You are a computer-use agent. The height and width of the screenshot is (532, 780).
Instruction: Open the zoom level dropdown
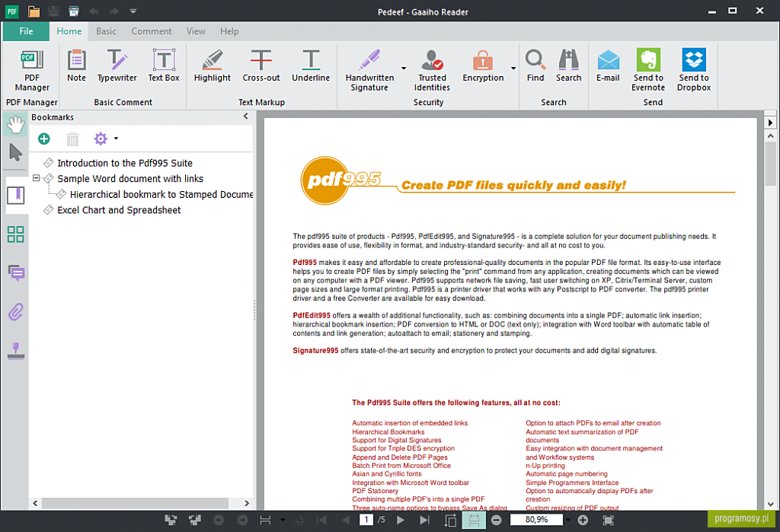pyautogui.click(x=567, y=520)
